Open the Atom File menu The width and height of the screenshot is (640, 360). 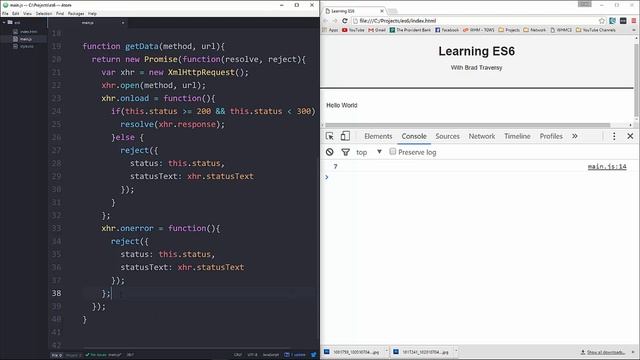point(5,13)
